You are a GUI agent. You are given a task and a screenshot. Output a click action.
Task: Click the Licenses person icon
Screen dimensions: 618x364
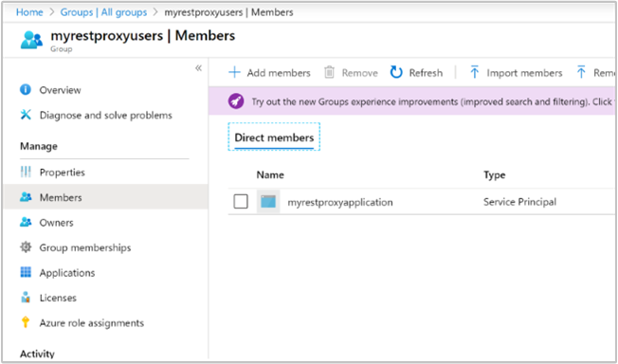(26, 298)
